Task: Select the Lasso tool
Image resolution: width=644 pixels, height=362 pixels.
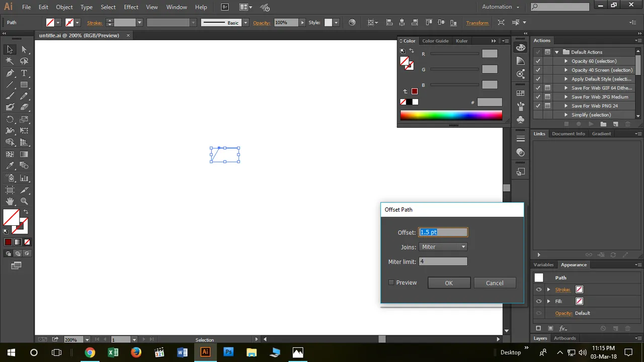Action: pos(24,61)
